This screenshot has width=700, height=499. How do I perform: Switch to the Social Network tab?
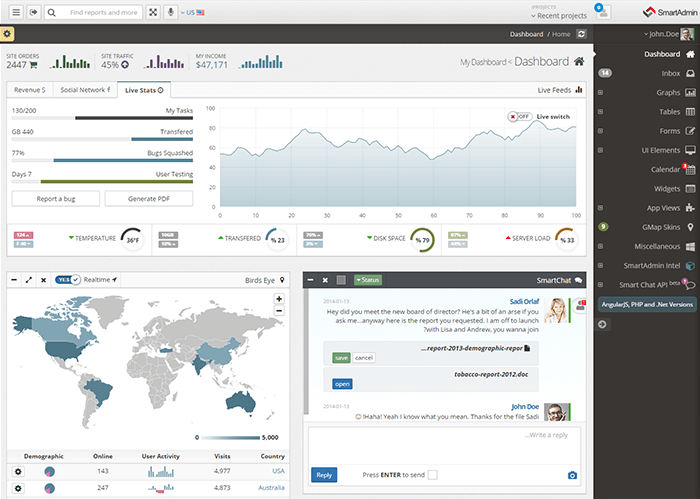click(84, 90)
